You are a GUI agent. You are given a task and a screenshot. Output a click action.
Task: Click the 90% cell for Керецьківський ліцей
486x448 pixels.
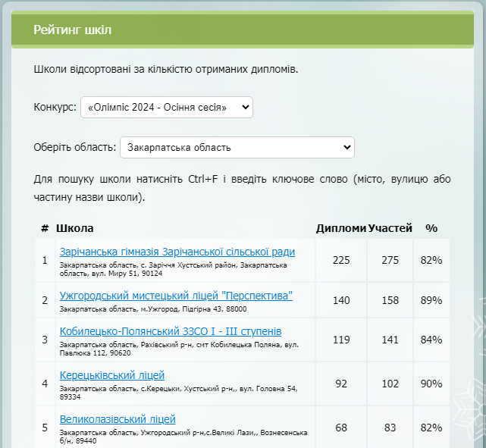click(431, 384)
